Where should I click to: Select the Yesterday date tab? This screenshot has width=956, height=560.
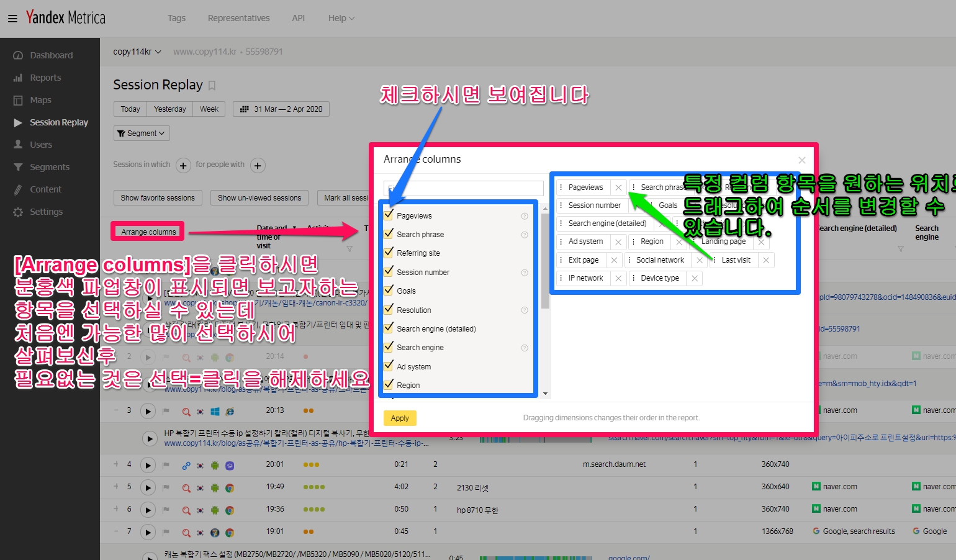point(169,109)
